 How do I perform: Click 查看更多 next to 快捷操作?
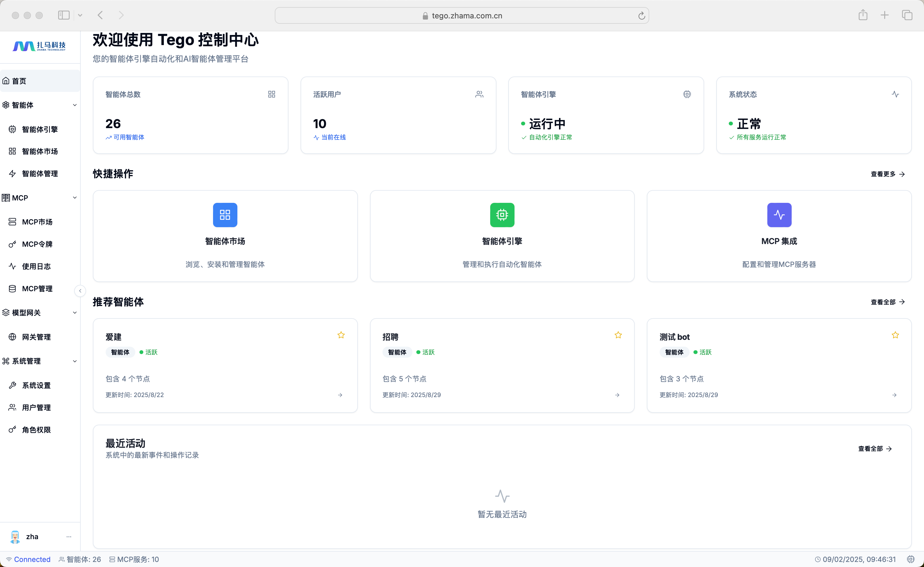coord(887,174)
